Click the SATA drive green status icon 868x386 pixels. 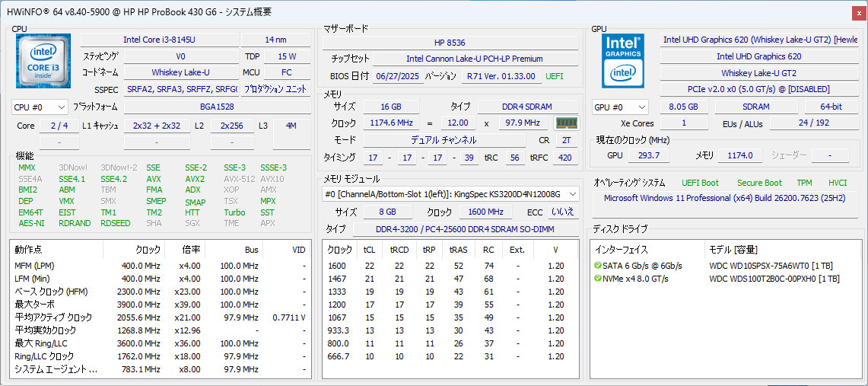[598, 266]
